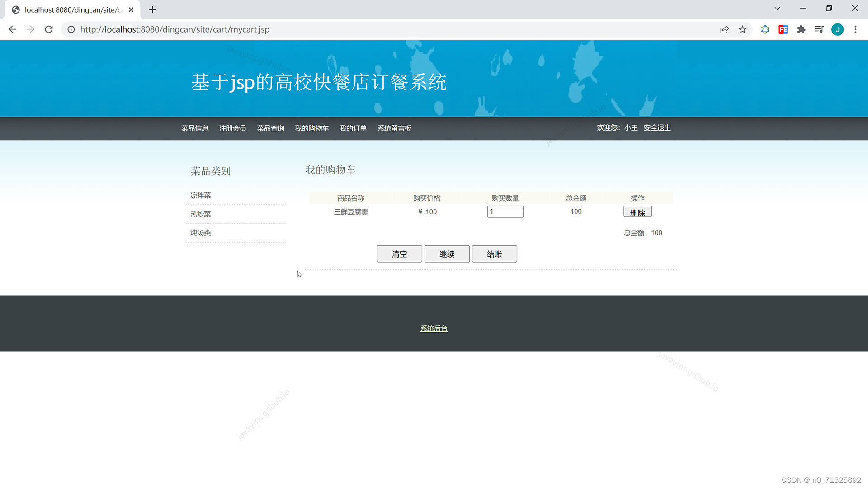This screenshot has height=488, width=868.
Task: Open the 系统后台 footer link
Action: click(433, 328)
